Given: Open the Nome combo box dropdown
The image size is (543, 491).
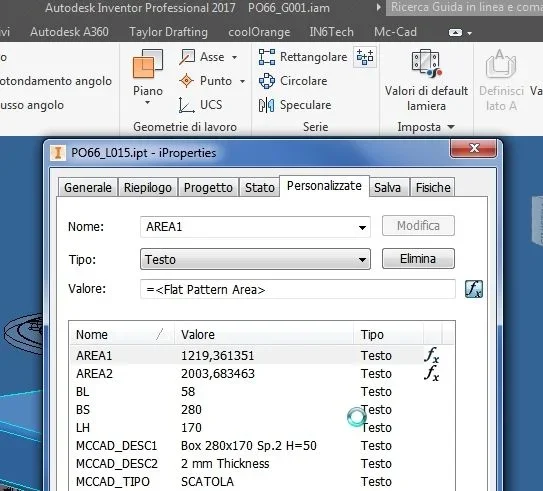Looking at the screenshot, I should pos(362,227).
